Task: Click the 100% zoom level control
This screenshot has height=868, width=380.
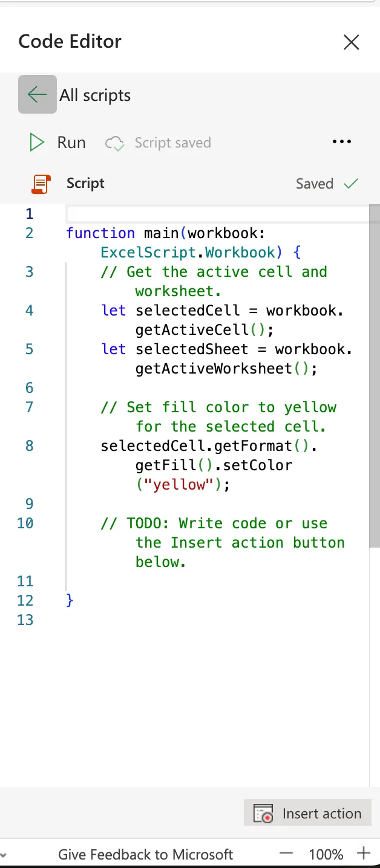Action: coord(326,854)
